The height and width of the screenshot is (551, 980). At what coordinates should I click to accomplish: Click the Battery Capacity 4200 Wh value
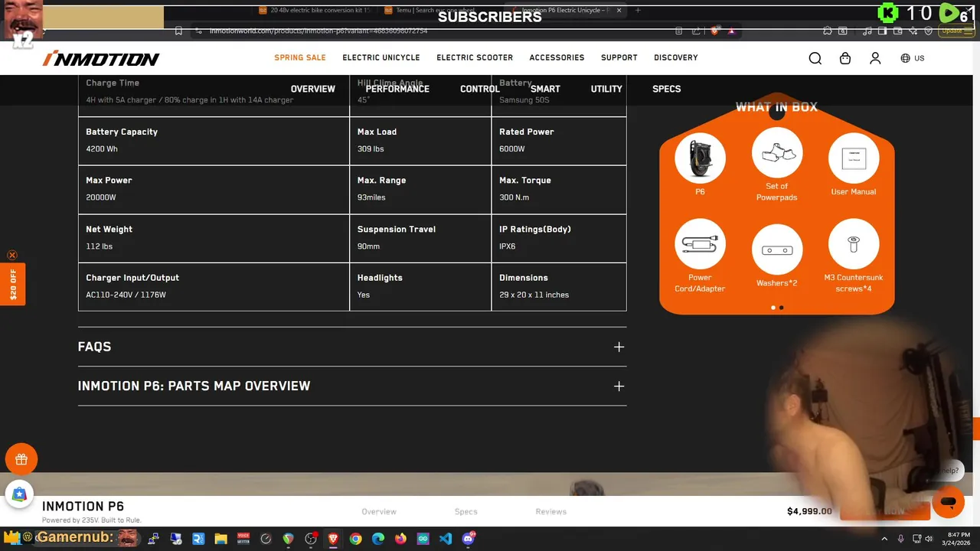point(102,149)
